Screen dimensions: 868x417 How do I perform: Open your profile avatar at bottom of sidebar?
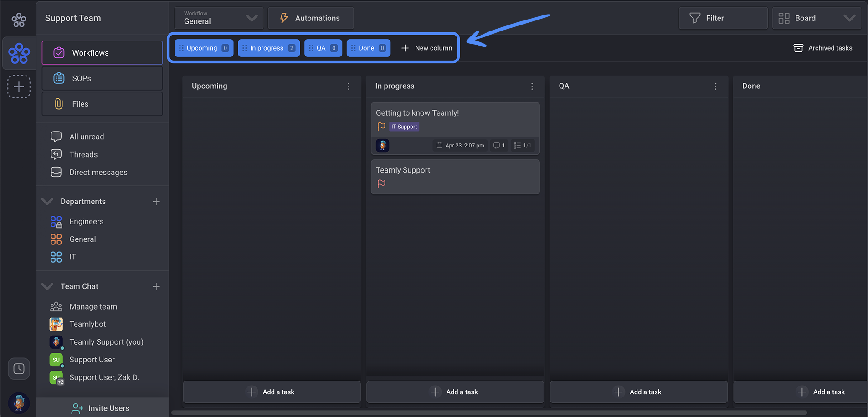point(19,403)
